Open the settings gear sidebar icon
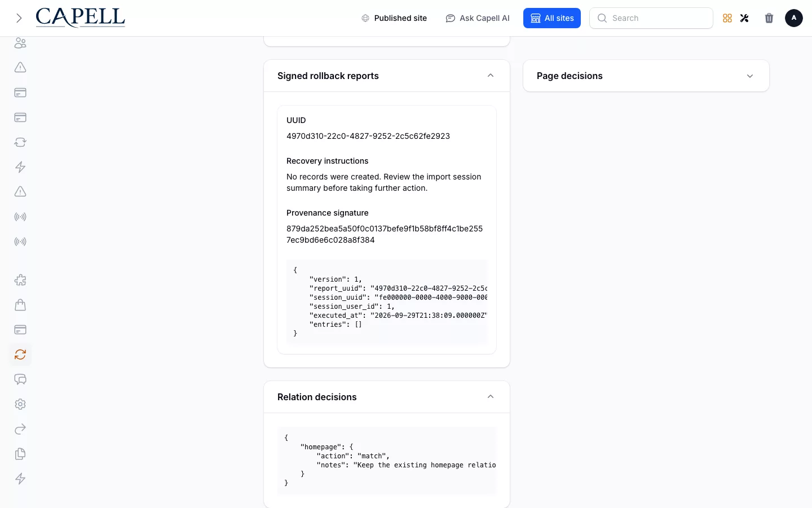Image resolution: width=812 pixels, height=508 pixels. pos(20,404)
